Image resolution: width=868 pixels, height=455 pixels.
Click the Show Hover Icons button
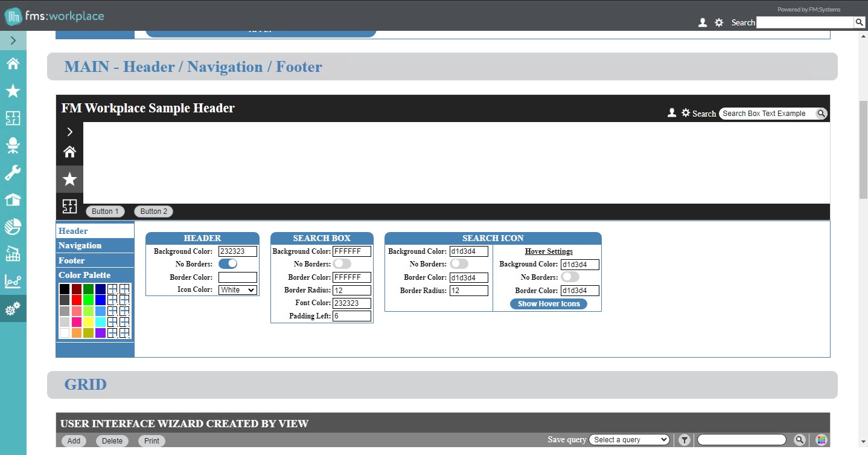(548, 304)
